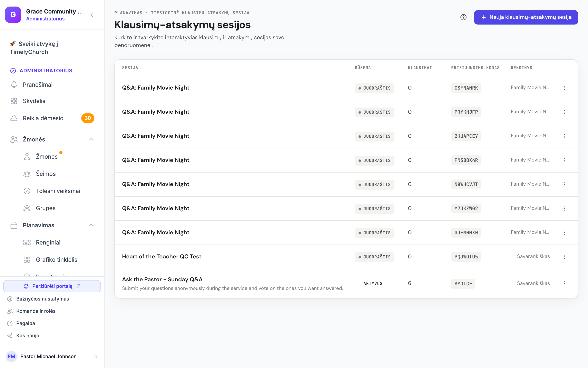Open the three-dot menu for code CSFNAMRK row
The width and height of the screenshot is (588, 368).
(x=565, y=88)
